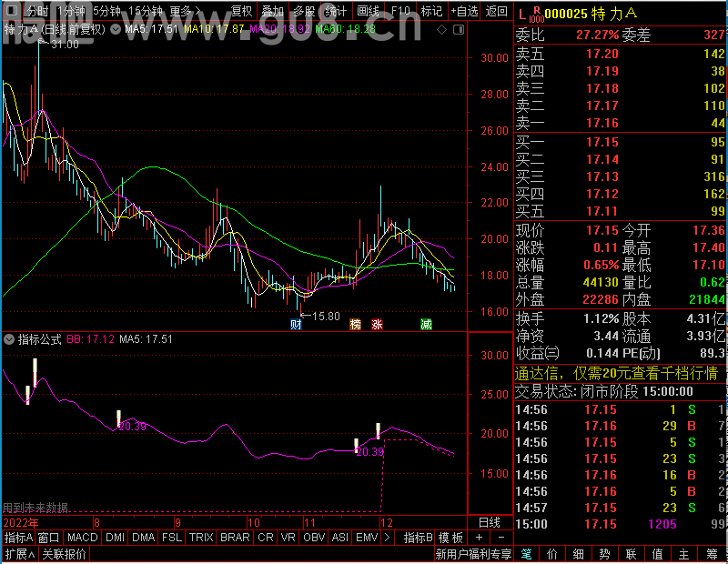Select the 主 tab
Screen dimensions: 728x564
click(684, 554)
